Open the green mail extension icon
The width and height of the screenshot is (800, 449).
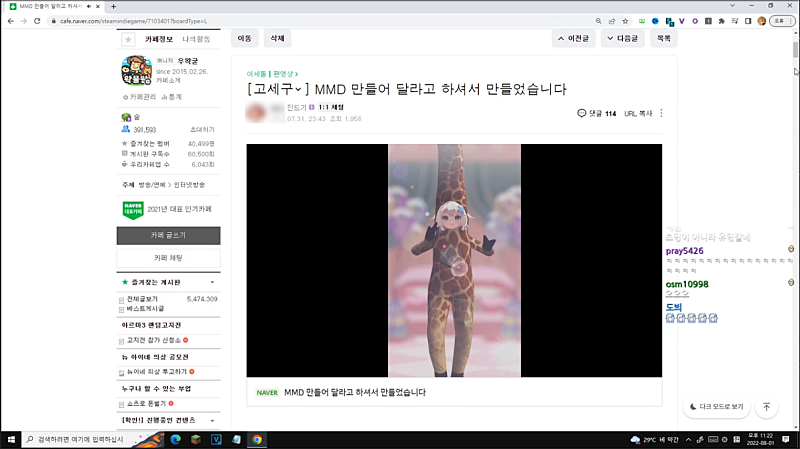642,21
